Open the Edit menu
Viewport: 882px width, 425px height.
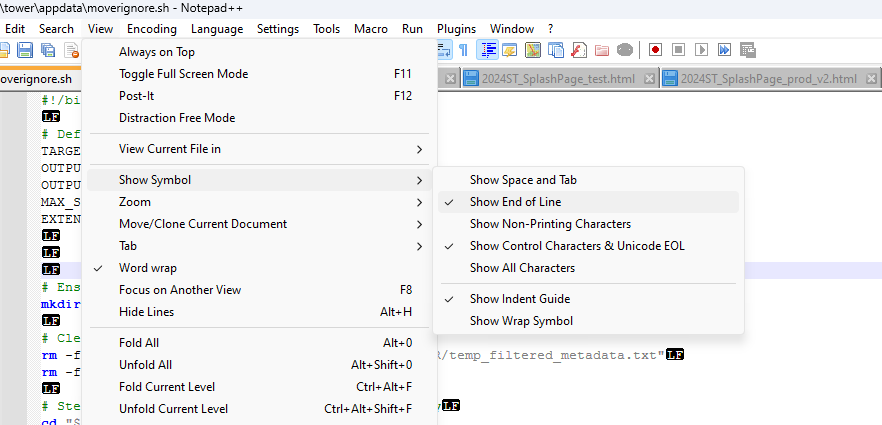(x=15, y=29)
